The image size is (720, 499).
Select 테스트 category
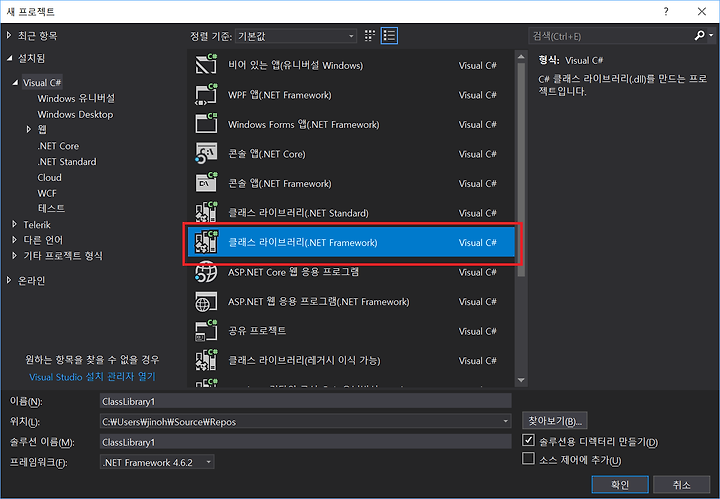click(51, 208)
